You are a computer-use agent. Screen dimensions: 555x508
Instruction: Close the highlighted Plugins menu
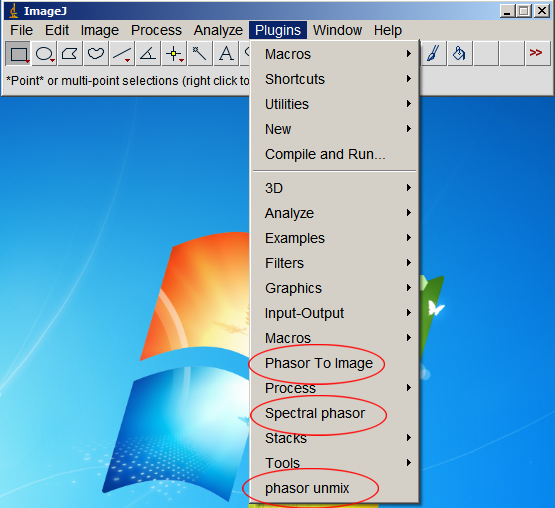point(278,30)
